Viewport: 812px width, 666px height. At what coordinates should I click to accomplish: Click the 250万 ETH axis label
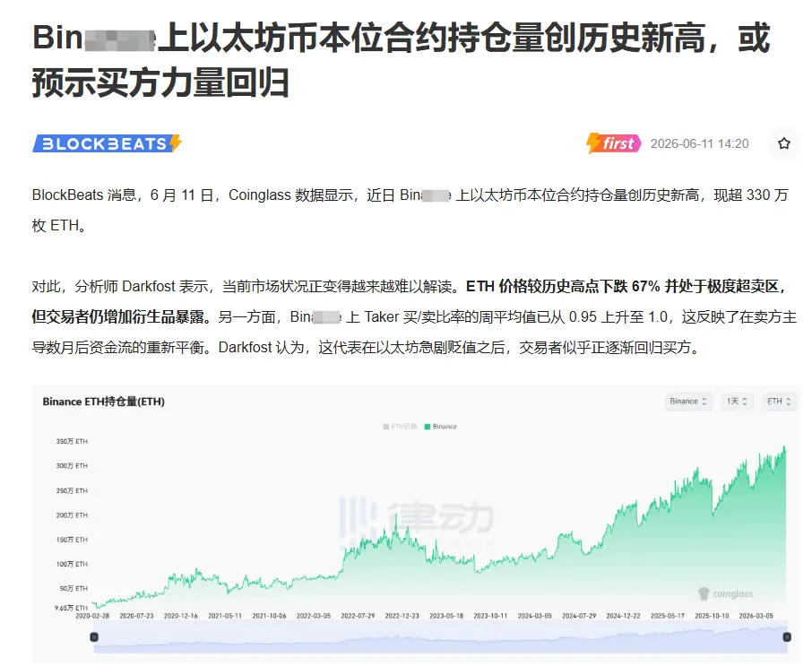[x=72, y=490]
